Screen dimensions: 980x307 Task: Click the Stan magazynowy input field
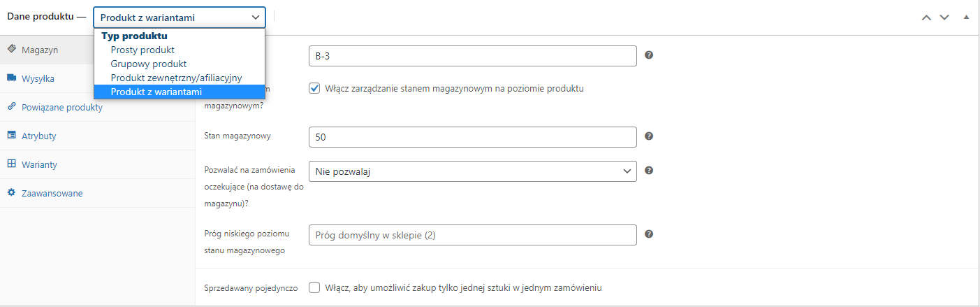click(472, 137)
